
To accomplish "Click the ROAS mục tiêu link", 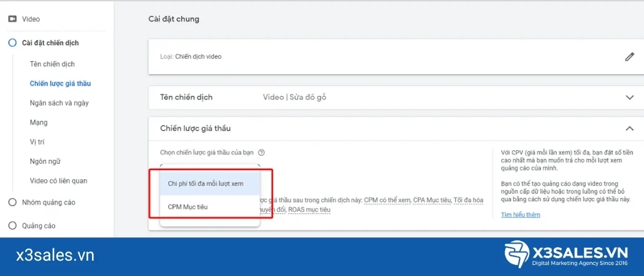I will [309, 210].
